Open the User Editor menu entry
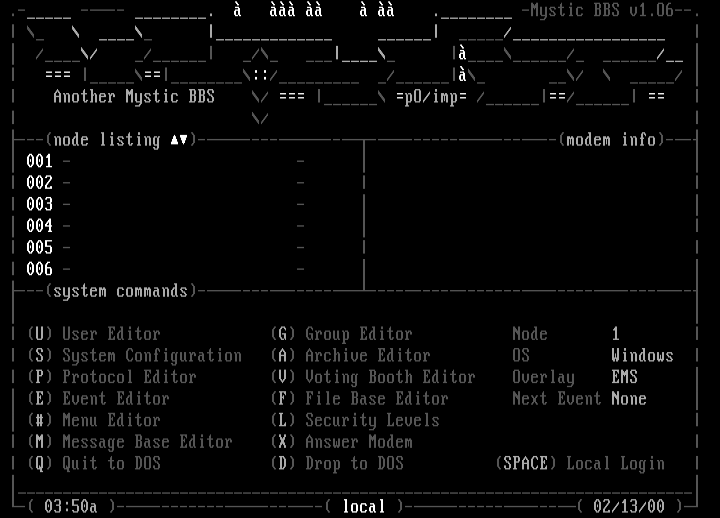 coord(93,334)
